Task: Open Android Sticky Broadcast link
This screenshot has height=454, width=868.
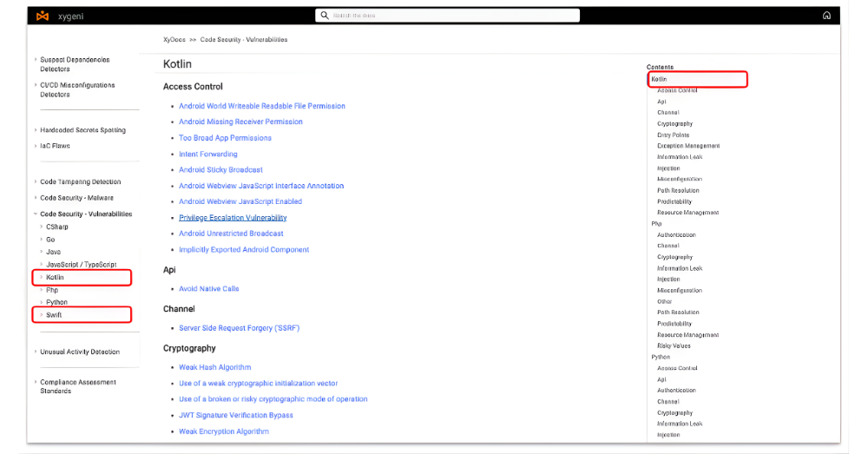Action: (x=220, y=170)
